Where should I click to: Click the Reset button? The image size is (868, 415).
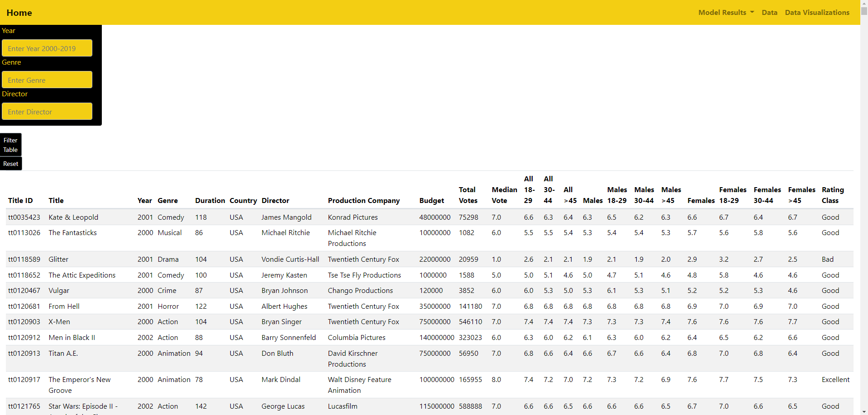coord(11,164)
